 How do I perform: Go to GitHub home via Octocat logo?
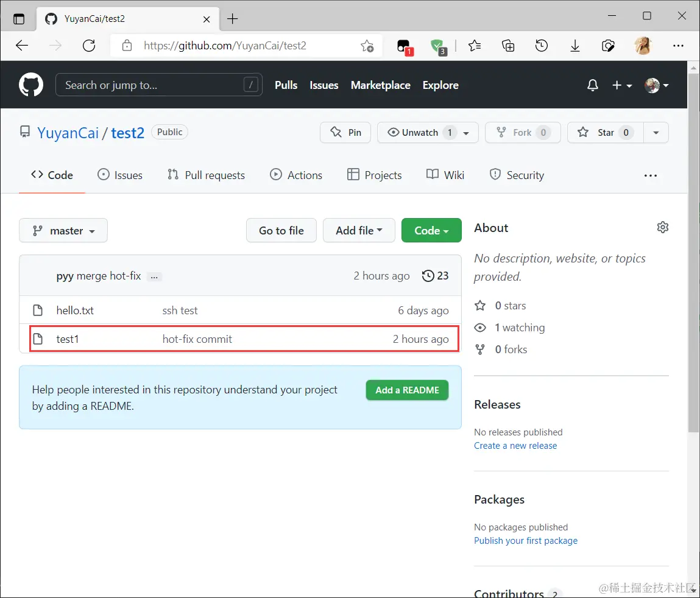click(x=31, y=85)
